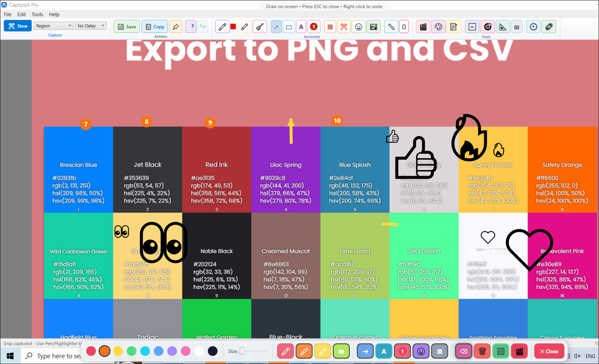Viewport: 599px width, 364px height.
Task: Choose the green color in drawing bar
Action: click(131, 351)
